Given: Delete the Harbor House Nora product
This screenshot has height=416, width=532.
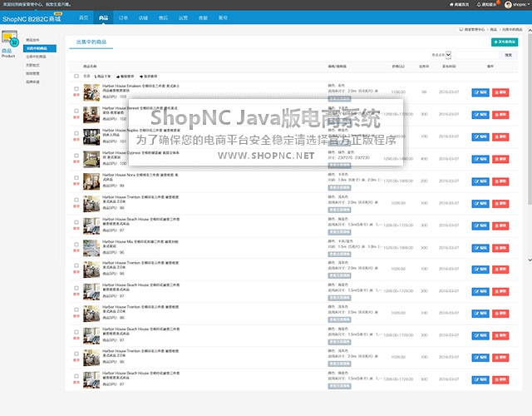Looking at the screenshot, I should pos(500,181).
